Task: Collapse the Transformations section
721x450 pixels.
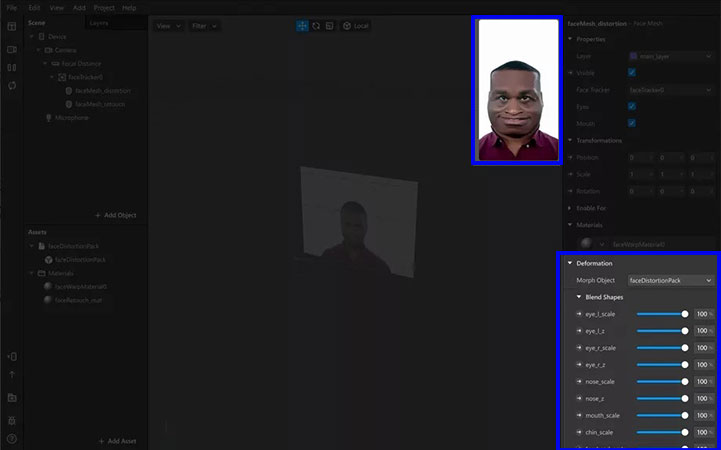Action: tap(570, 140)
